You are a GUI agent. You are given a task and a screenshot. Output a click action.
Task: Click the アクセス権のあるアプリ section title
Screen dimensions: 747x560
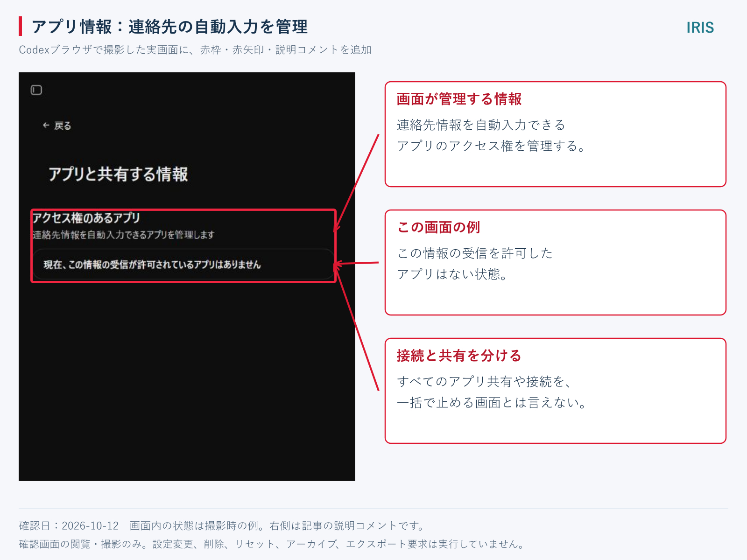pyautogui.click(x=86, y=218)
